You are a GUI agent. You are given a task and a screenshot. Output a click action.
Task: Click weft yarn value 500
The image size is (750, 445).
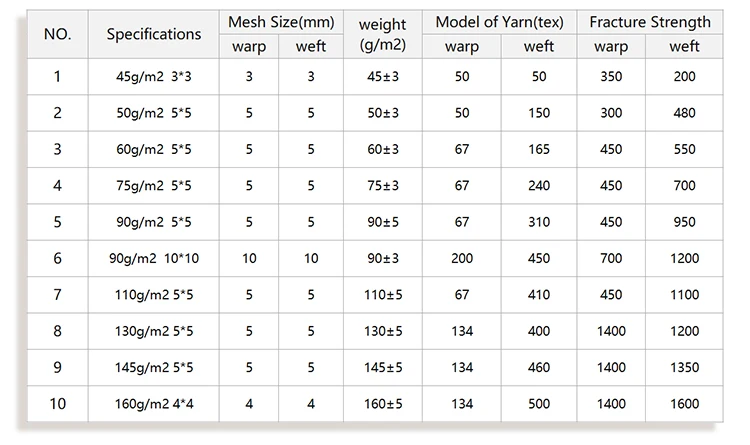tap(539, 404)
